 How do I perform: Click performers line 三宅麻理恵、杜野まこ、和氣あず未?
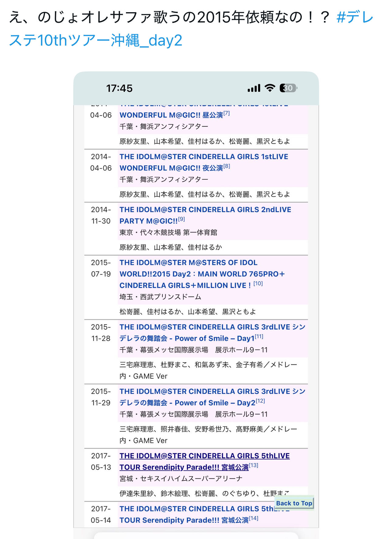pos(208,370)
